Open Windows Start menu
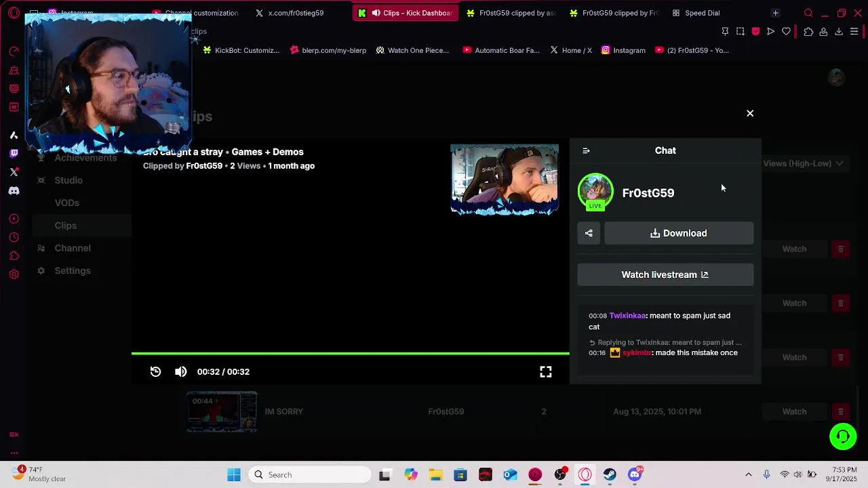This screenshot has width=868, height=488. (x=234, y=474)
